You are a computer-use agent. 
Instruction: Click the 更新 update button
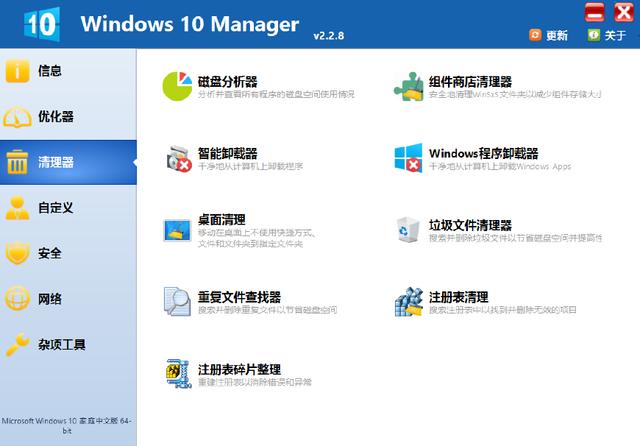(548, 35)
